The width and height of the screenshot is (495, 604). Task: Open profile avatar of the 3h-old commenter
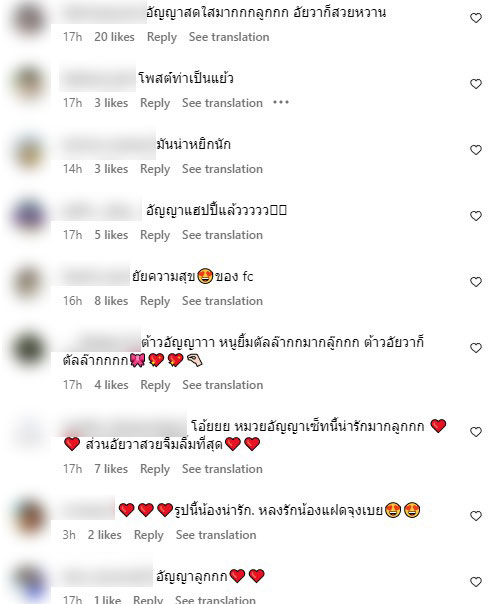(29, 517)
